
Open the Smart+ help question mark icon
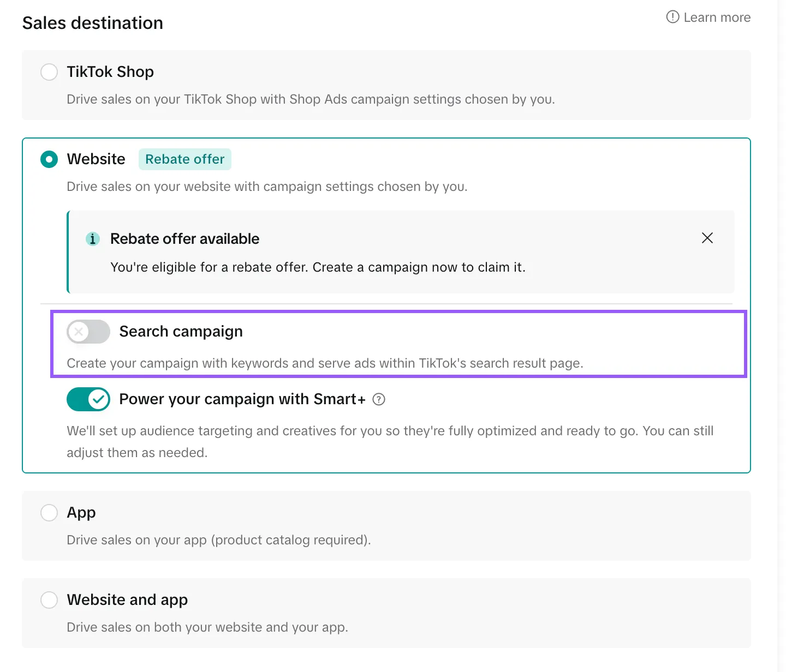[x=379, y=399]
